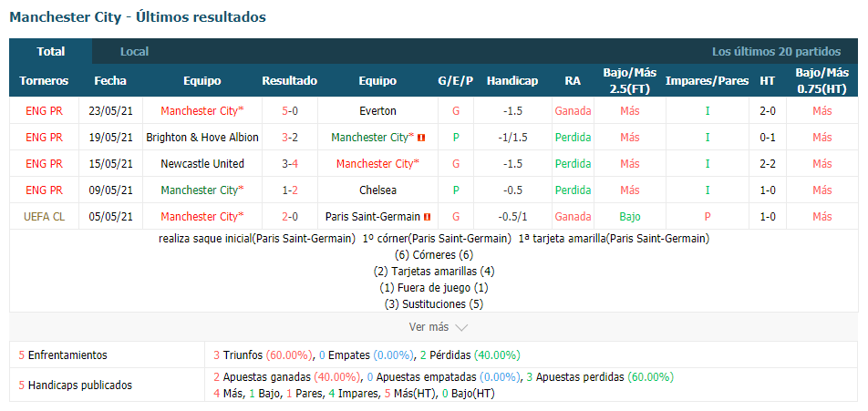Click Paris Saint-Germain team name
868x411 pixels.
click(x=373, y=217)
